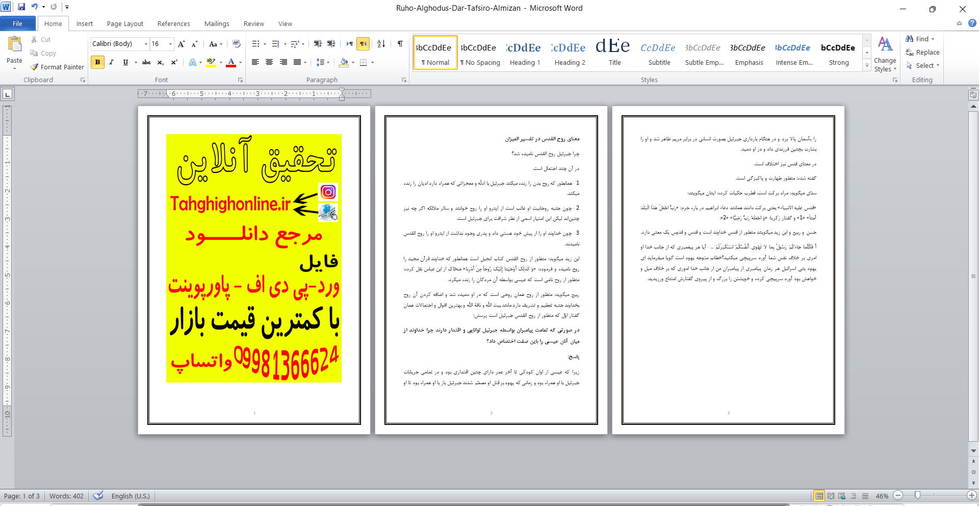Image resolution: width=980 pixels, height=506 pixels.
Task: Apply the No Spacing style
Action: point(480,53)
